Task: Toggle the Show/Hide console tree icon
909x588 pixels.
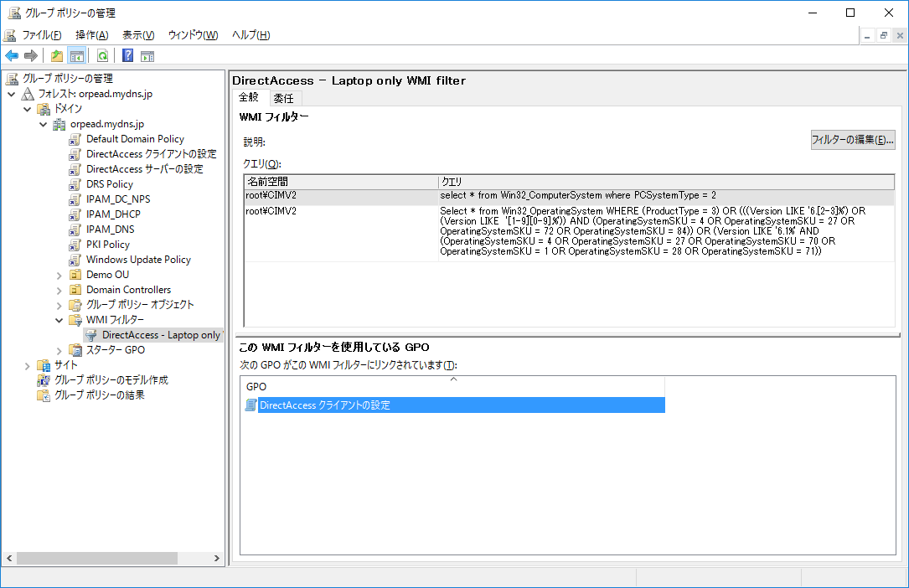Action: [75, 55]
